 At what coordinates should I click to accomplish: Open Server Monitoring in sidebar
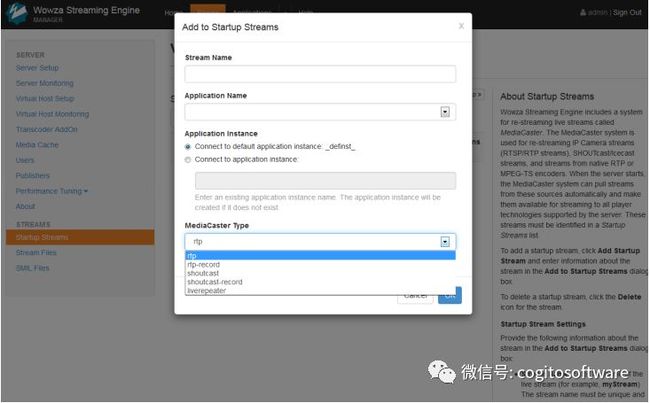(45, 83)
